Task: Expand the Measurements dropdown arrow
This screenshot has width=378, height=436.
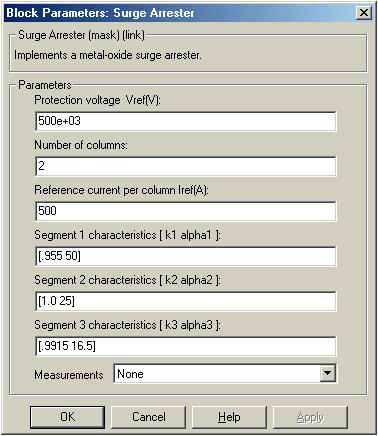Action: point(327,373)
